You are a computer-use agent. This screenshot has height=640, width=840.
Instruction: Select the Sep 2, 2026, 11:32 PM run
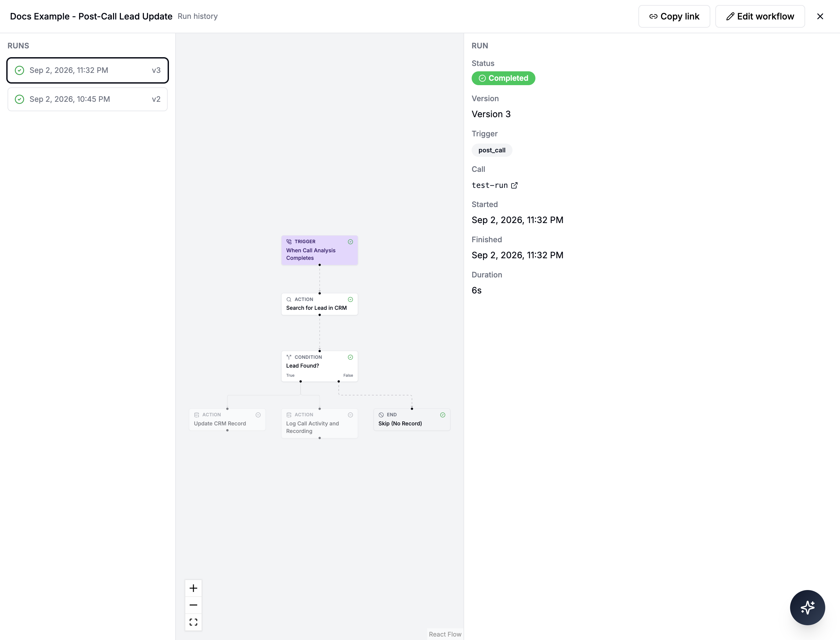coord(88,70)
